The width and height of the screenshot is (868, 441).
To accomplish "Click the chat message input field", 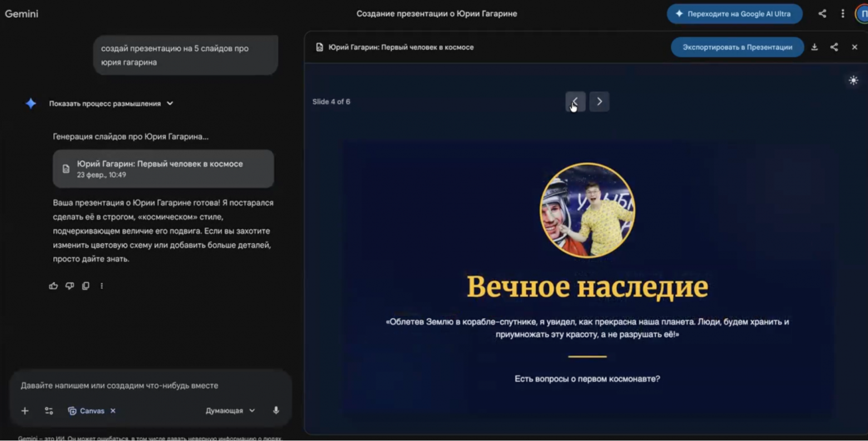I will (x=150, y=385).
